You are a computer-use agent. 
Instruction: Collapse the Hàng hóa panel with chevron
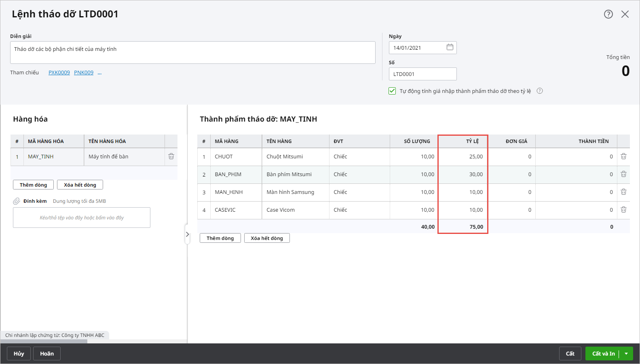pyautogui.click(x=187, y=234)
